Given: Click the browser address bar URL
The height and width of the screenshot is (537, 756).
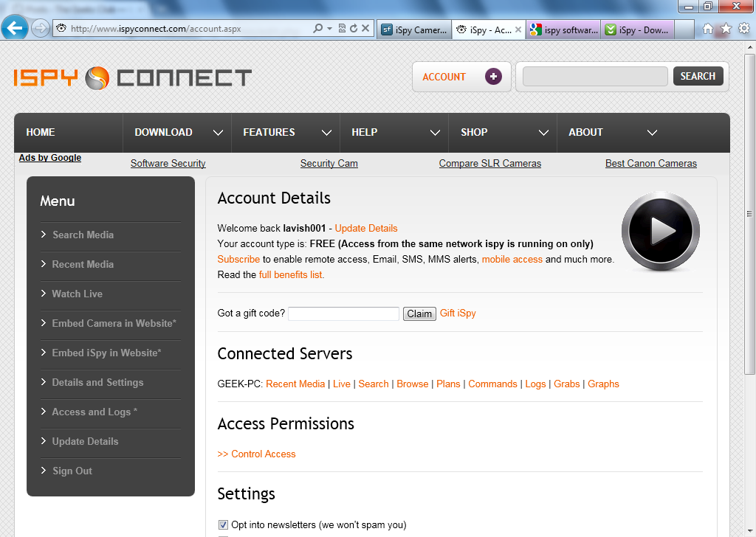Looking at the screenshot, I should tap(156, 29).
